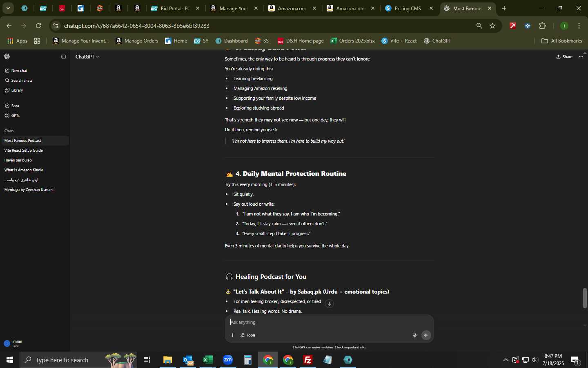Open the Orders 2025.xlsx bookmark
This screenshot has width=588, height=368.
[353, 41]
